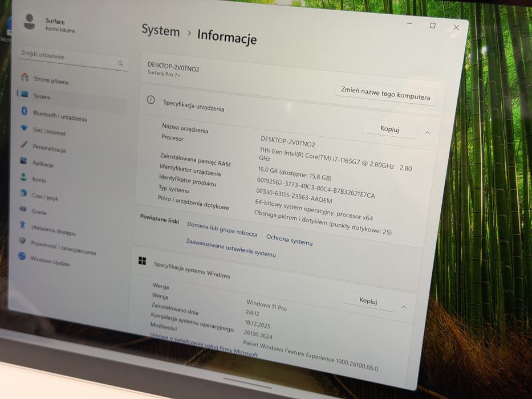Screen dimensions: 532x399
Task: Click DESKTOP-2V0TNO2 under Nazwa urządzenia
Action: 288,141
